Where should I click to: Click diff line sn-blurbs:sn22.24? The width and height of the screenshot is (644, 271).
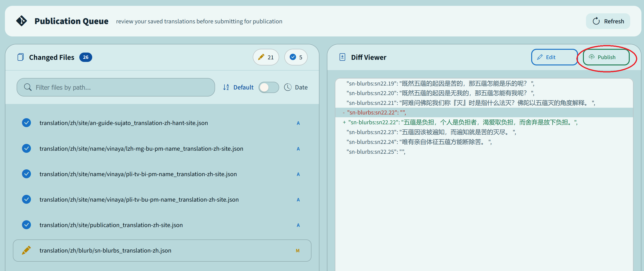[x=484, y=142]
